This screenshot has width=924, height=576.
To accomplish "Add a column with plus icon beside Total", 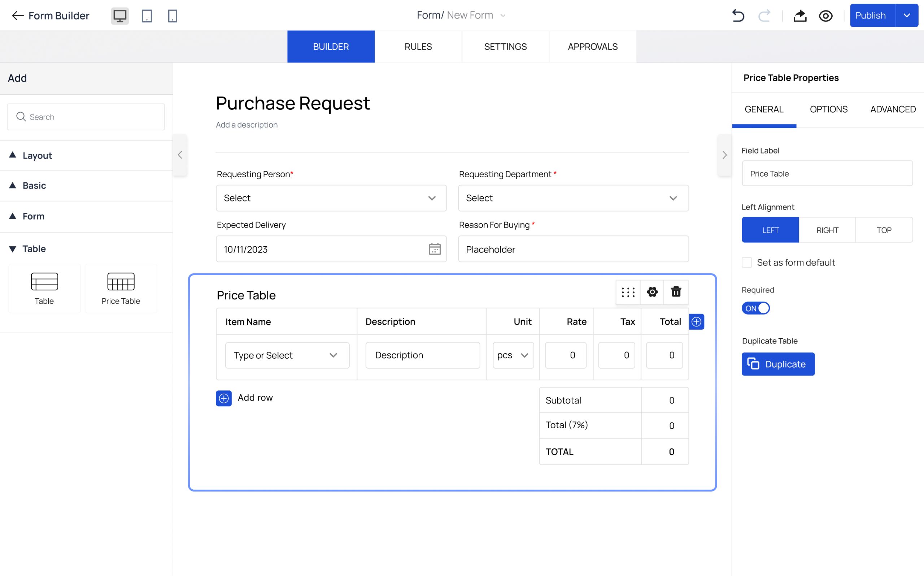I will pyautogui.click(x=696, y=322).
